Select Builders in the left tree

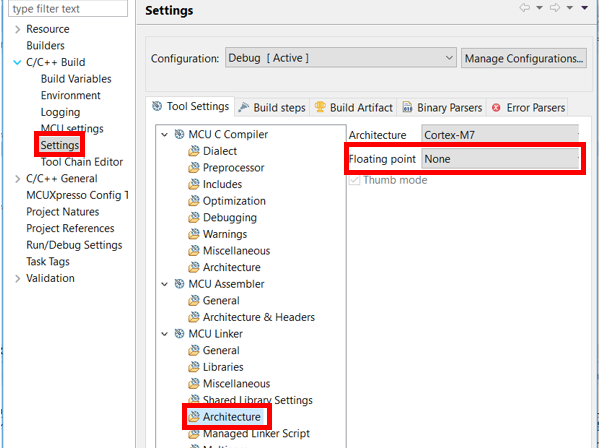(45, 46)
